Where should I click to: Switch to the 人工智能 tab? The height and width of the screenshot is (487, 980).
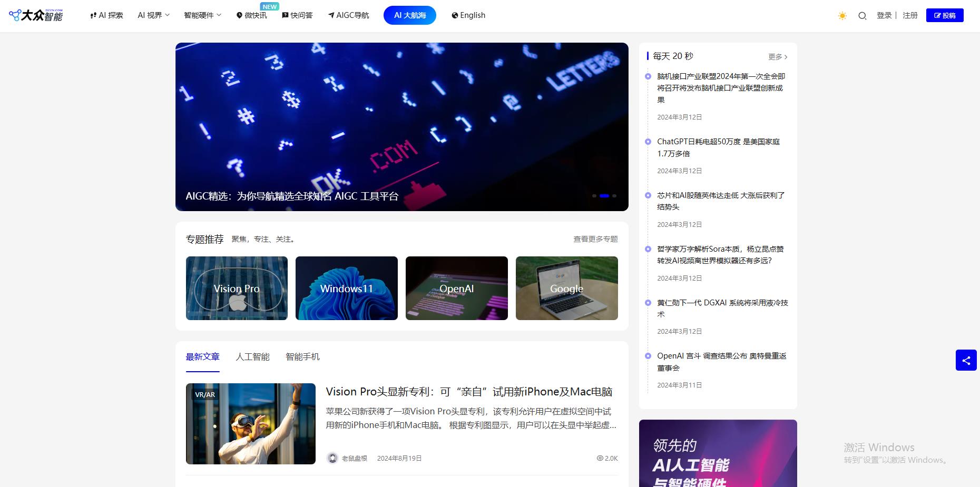pos(253,356)
